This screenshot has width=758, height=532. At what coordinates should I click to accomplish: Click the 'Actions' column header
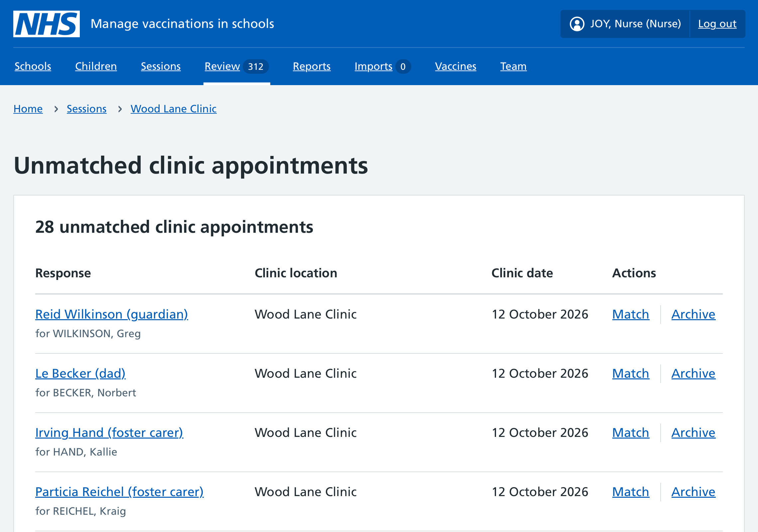pos(634,273)
